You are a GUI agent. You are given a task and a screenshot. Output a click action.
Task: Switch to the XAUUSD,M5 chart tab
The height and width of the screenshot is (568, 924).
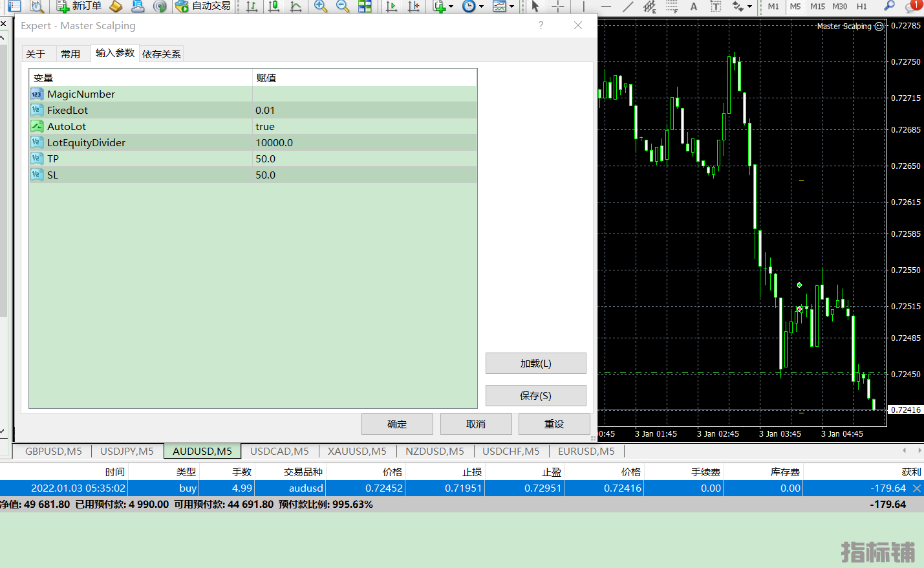(357, 451)
